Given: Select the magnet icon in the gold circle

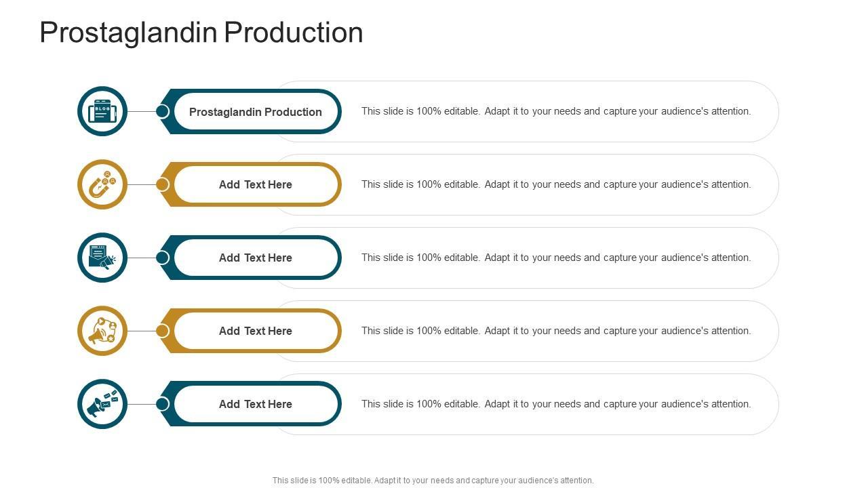Looking at the screenshot, I should click(x=102, y=184).
